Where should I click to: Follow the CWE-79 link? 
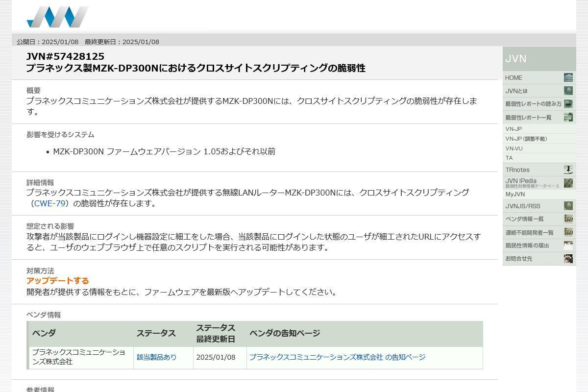pyautogui.click(x=49, y=203)
